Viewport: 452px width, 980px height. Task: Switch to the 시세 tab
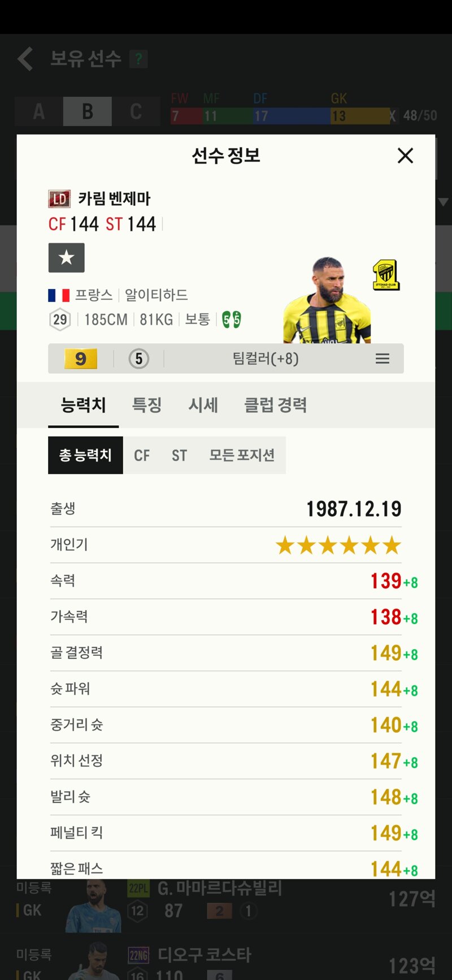click(x=203, y=405)
